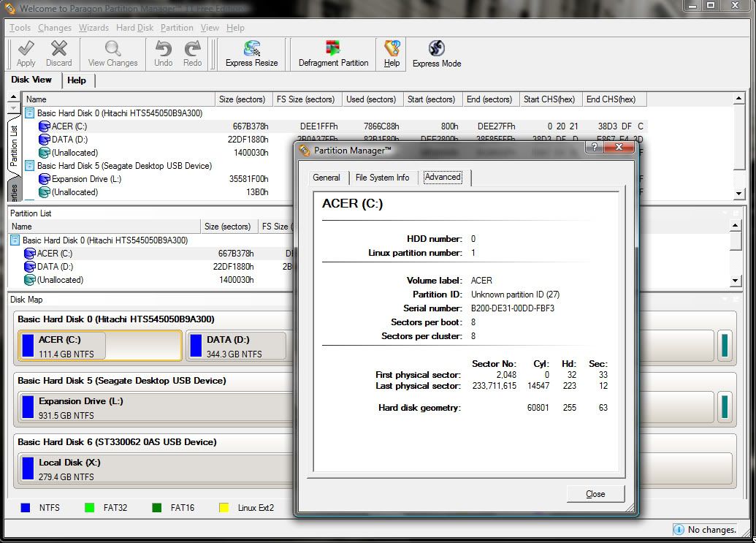The image size is (756, 543).
Task: Click down arrow of lower Partition List scrollbar
Action: tap(736, 280)
